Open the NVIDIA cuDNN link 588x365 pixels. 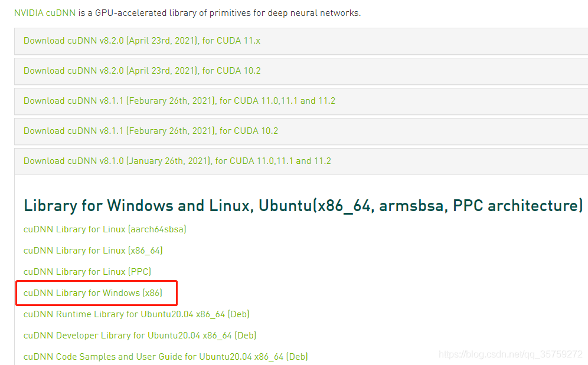(45, 12)
